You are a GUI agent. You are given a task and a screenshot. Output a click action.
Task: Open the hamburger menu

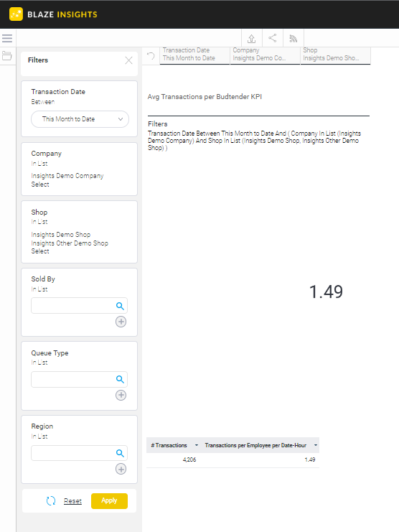7,38
